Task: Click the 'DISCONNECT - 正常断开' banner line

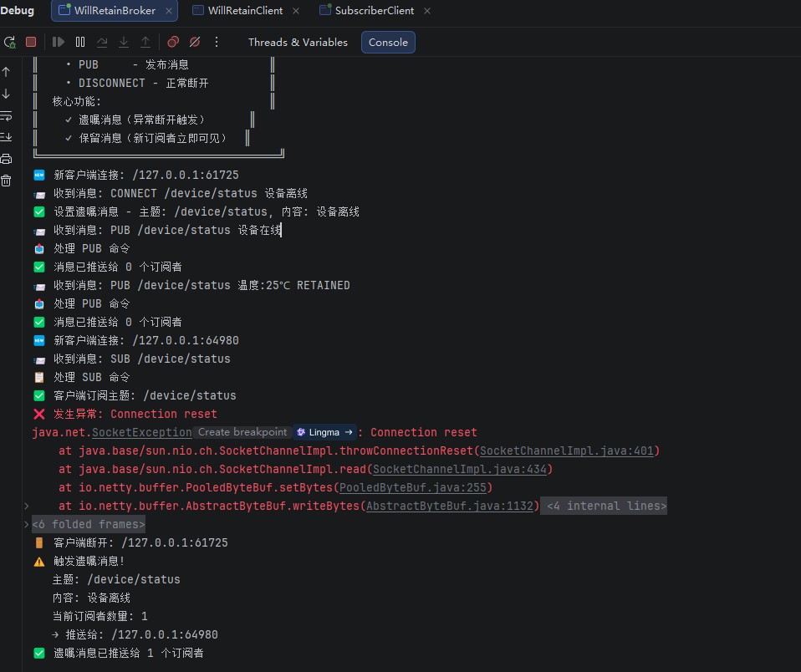Action: [143, 84]
